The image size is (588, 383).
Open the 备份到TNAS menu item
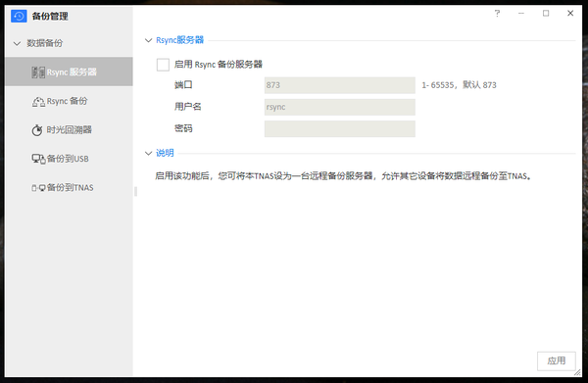pos(69,187)
